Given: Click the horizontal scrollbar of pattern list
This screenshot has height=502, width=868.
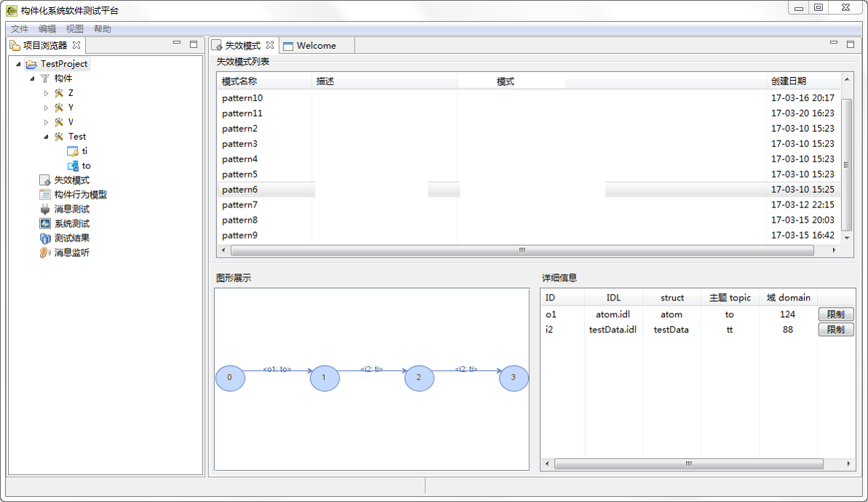Looking at the screenshot, I should tap(521, 250).
